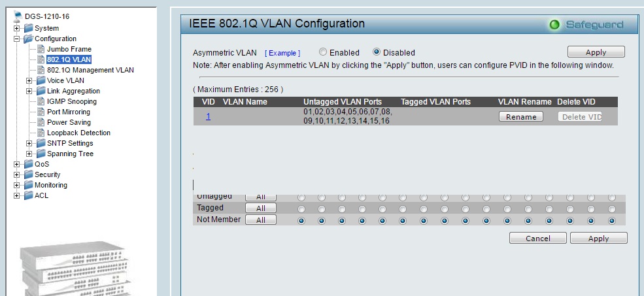Click the 802.1Q Management VLAN page icon
The image size is (644, 296).
click(41, 70)
